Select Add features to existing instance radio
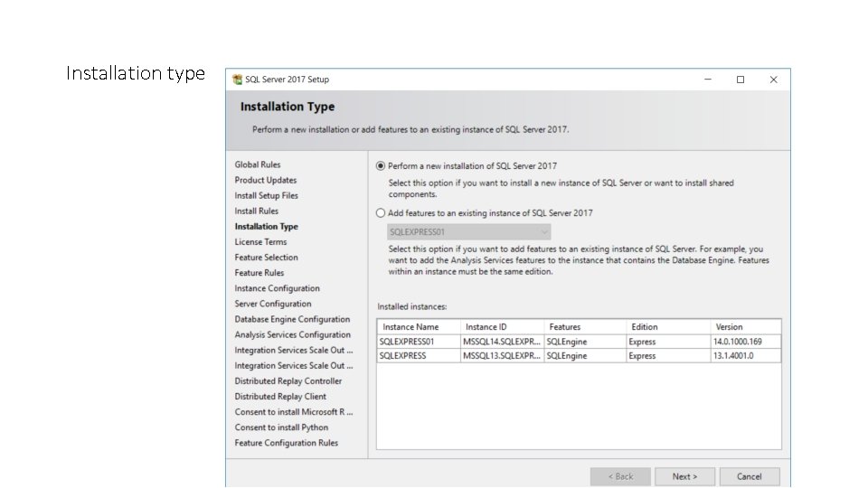The width and height of the screenshot is (868, 488). (x=381, y=213)
